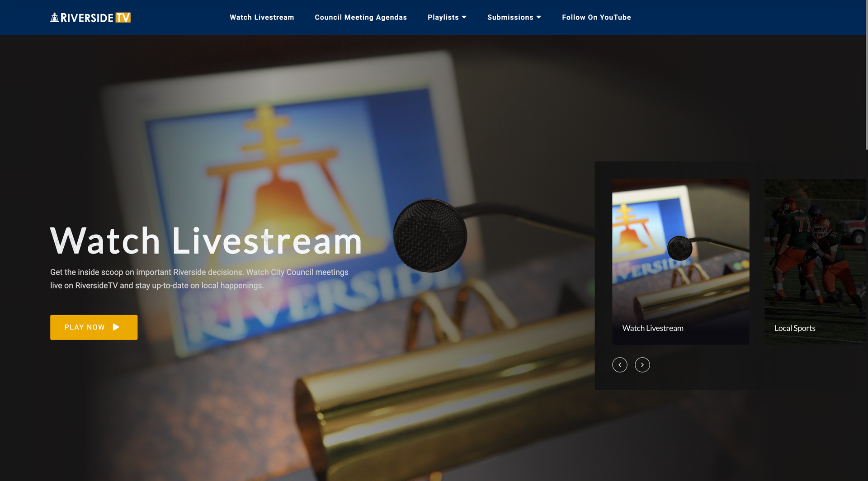Click the Submissions chevron arrow
The image size is (868, 481).
click(538, 18)
